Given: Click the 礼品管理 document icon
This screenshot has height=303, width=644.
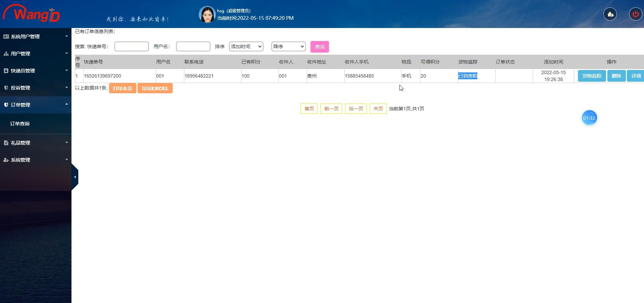Looking at the screenshot, I should [6, 143].
